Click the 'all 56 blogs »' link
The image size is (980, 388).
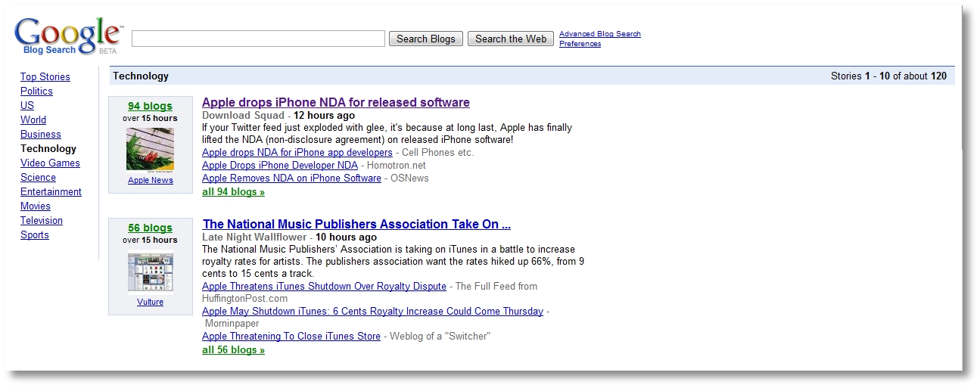coord(233,349)
